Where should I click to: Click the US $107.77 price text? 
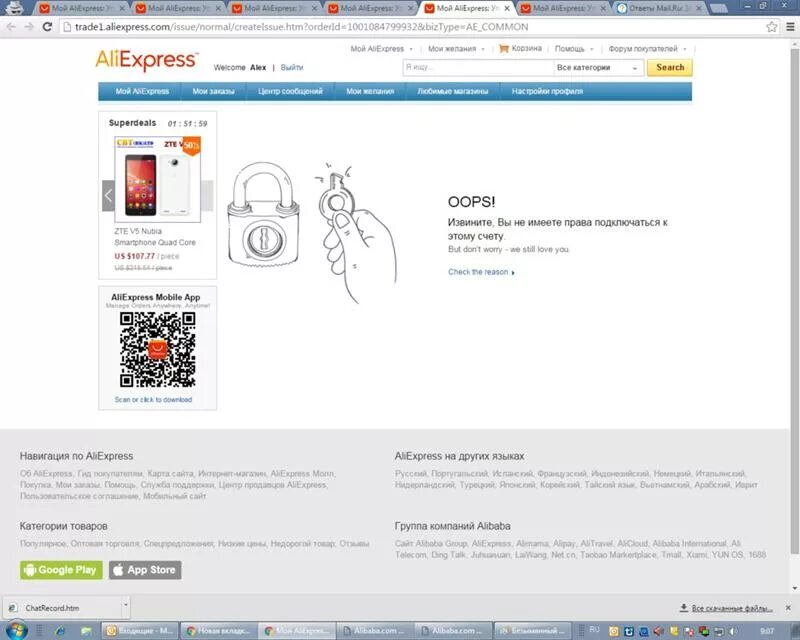click(x=134, y=256)
